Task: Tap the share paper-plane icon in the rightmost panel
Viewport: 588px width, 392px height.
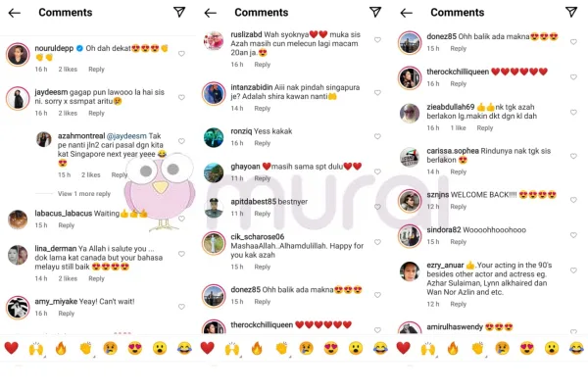Action: [x=571, y=12]
